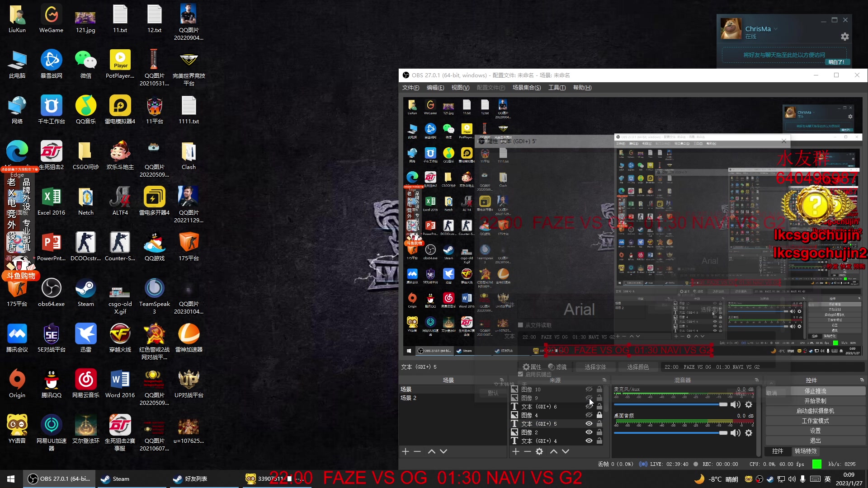
Task: Click the 开始录制 button
Action: pyautogui.click(x=815, y=401)
